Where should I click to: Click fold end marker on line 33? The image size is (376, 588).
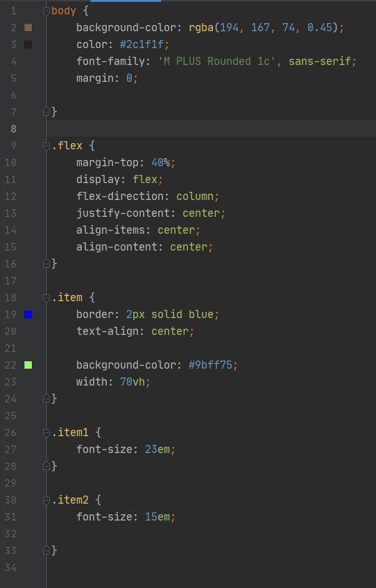point(46,550)
